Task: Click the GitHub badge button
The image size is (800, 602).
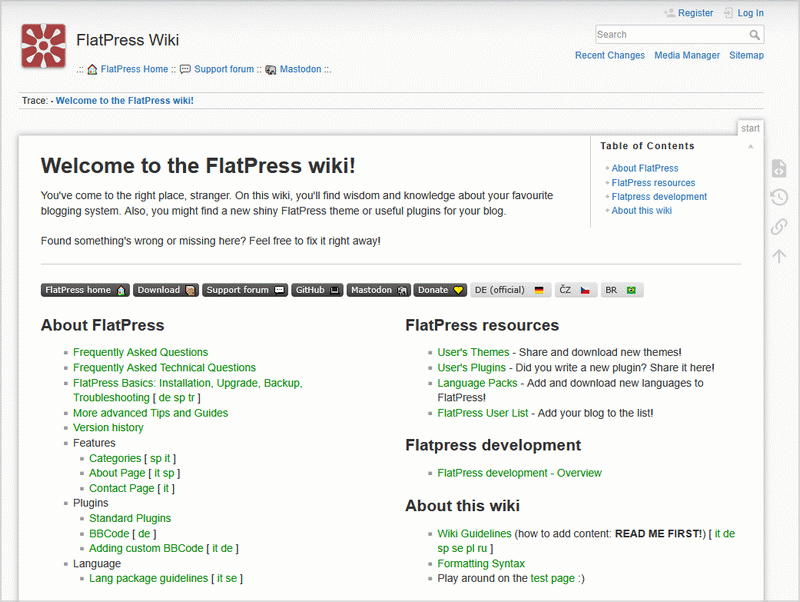Action: click(x=318, y=290)
